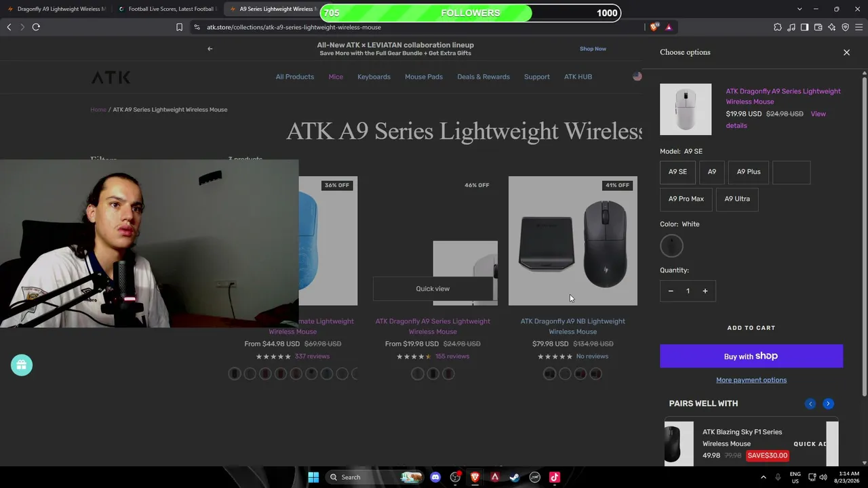Open the browser extensions puzzle icon
The width and height of the screenshot is (868, 488).
778,27
